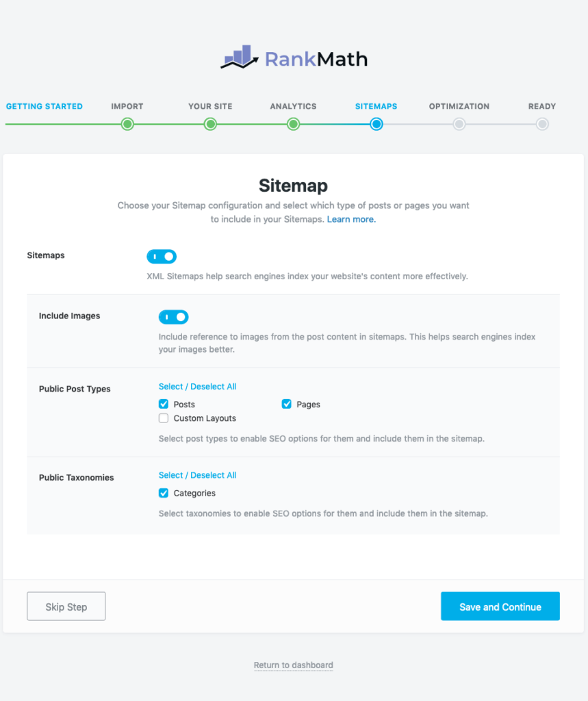Enable the Custom Layouts checkbox
Screen dimensions: 588x701
pos(164,418)
